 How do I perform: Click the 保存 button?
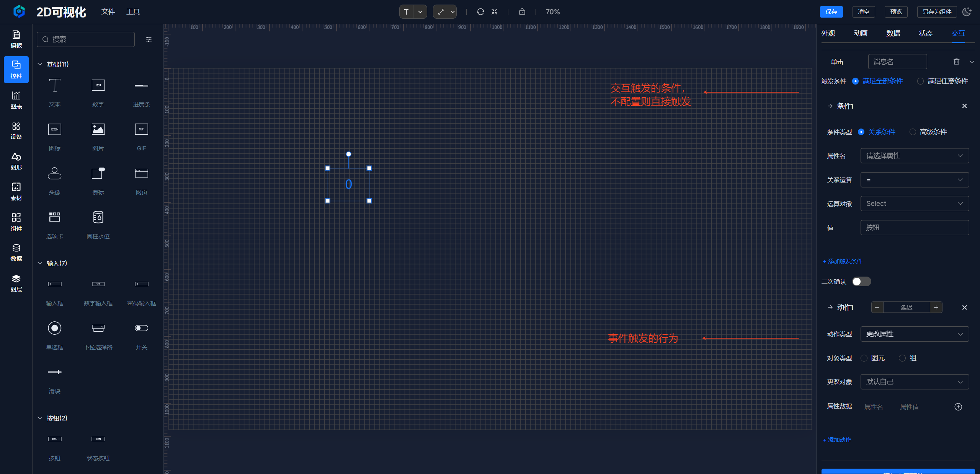click(x=831, y=12)
